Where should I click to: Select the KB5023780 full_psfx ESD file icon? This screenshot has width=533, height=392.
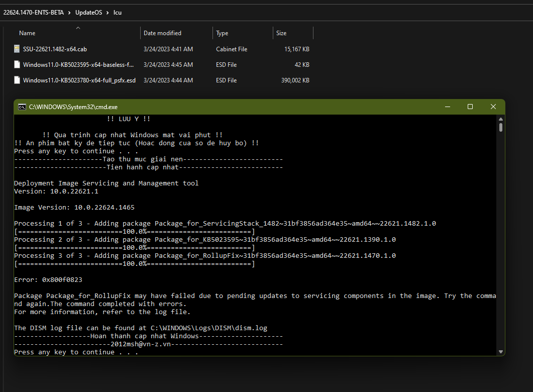pos(17,80)
